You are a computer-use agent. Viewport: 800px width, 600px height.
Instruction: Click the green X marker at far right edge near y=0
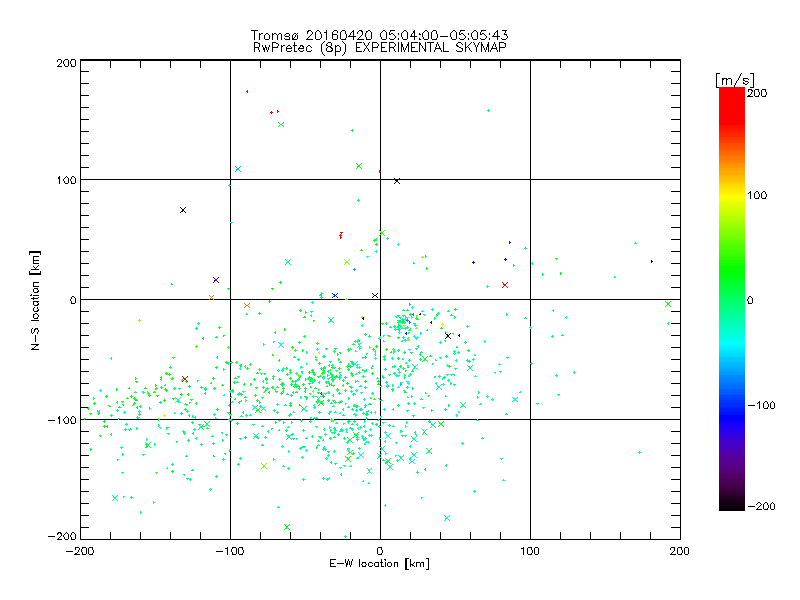pos(668,304)
